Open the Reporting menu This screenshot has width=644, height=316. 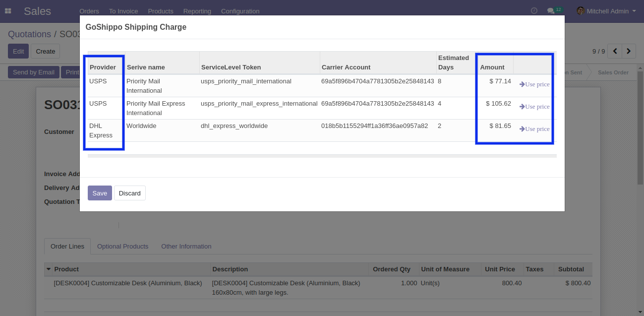coord(197,11)
